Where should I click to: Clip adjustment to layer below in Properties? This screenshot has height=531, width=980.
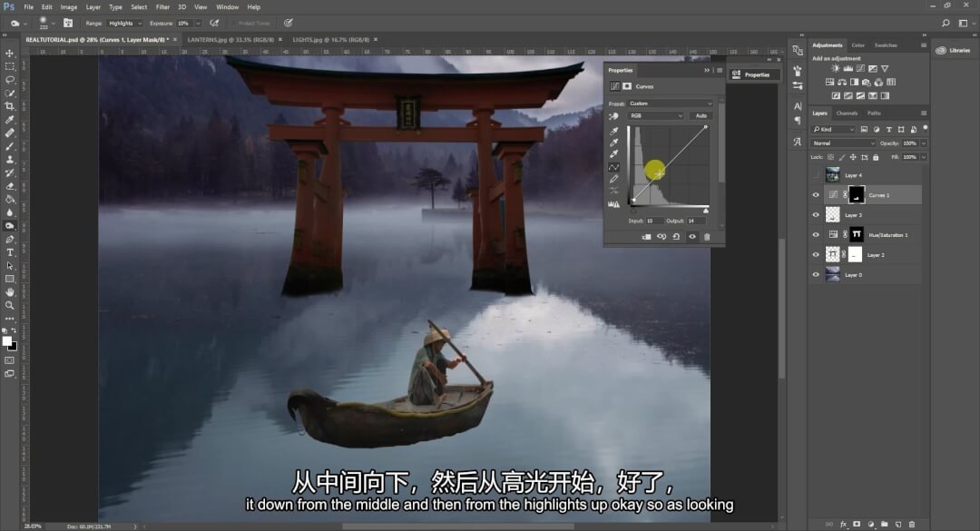coord(646,237)
